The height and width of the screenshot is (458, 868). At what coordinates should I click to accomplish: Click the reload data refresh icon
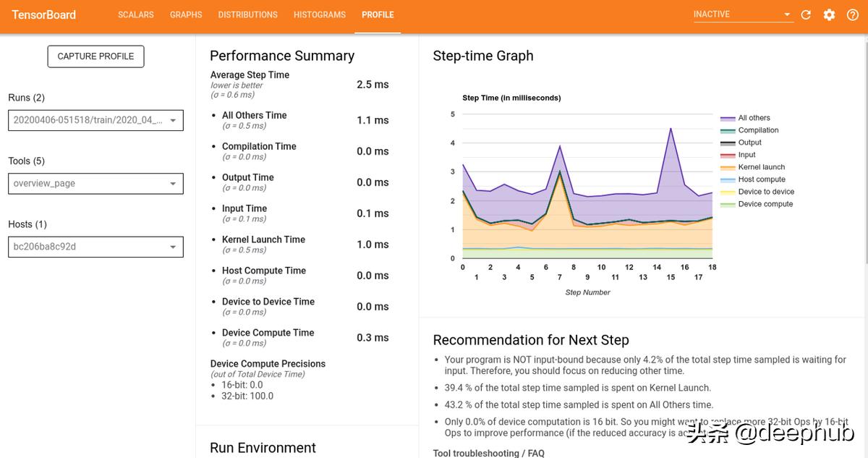(806, 15)
